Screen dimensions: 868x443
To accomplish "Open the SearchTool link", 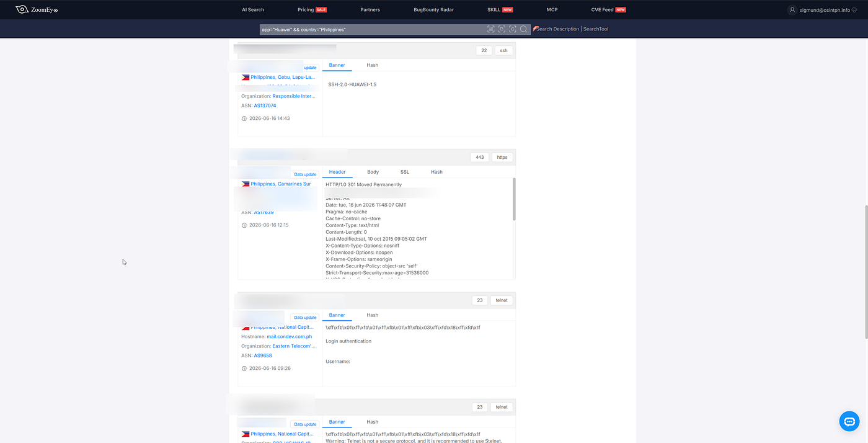I will point(596,29).
